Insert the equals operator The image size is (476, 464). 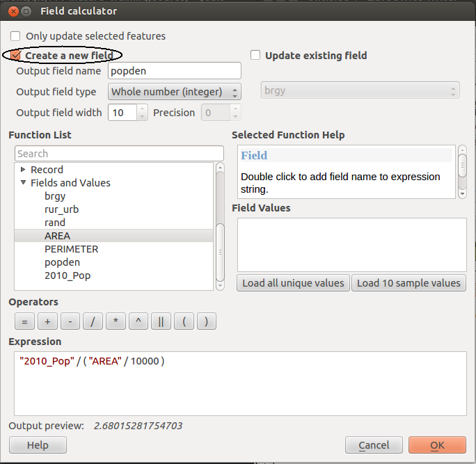[24, 321]
